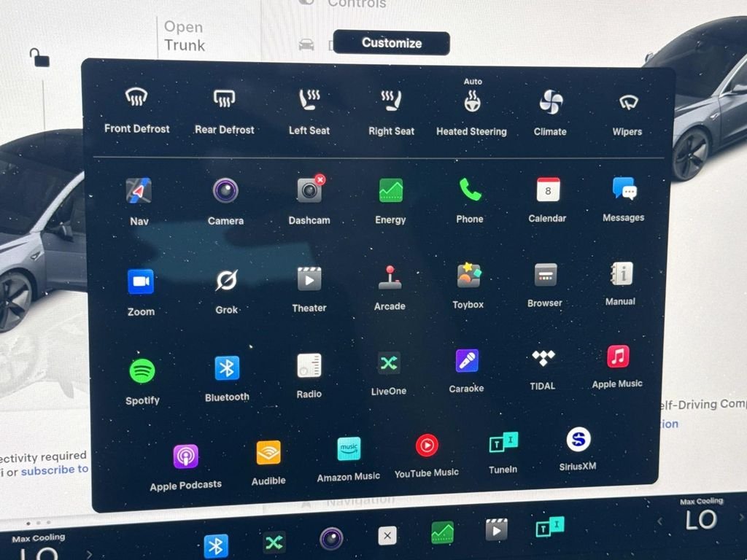Open the Browser app
This screenshot has height=560, width=747.
pyautogui.click(x=545, y=284)
